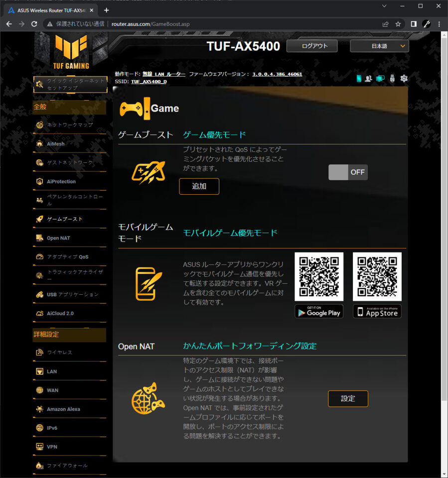
Task: Click the firmware version link
Action: click(x=277, y=74)
